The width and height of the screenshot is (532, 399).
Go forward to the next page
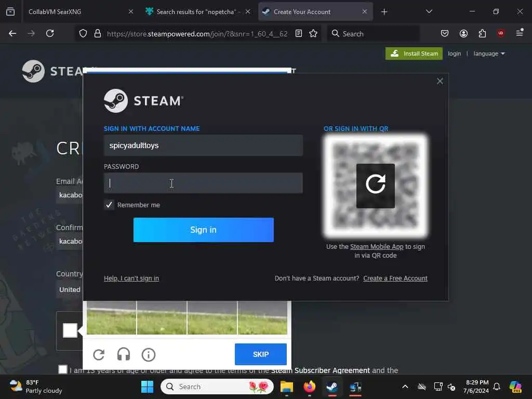31,33
